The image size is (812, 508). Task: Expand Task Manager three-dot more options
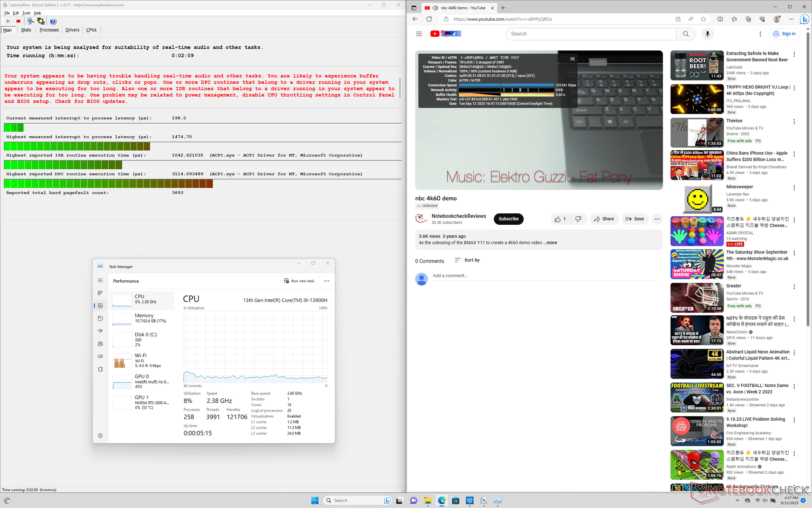pos(326,281)
